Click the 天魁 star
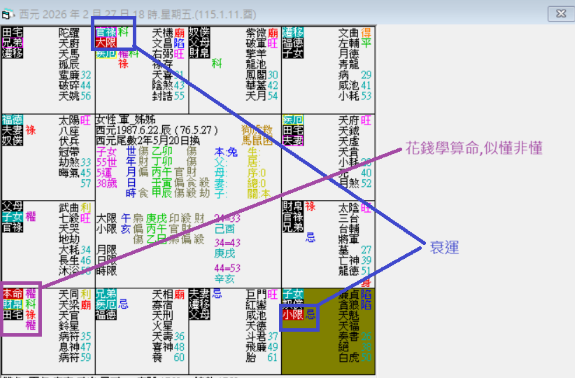The width and height of the screenshot is (575, 378). pos(348,315)
